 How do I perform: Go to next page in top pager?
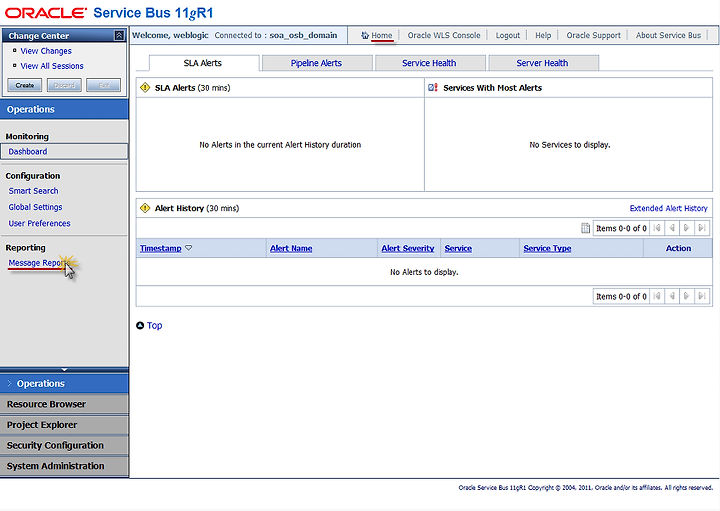[686, 228]
